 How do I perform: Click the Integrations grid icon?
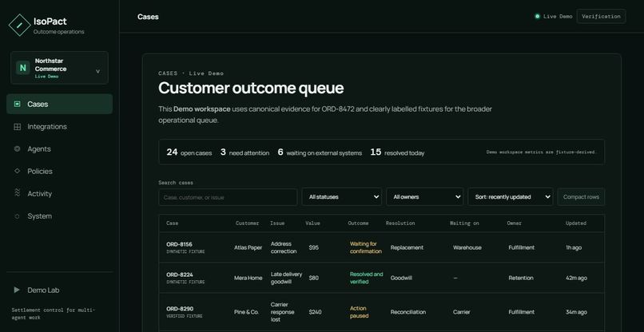17,127
